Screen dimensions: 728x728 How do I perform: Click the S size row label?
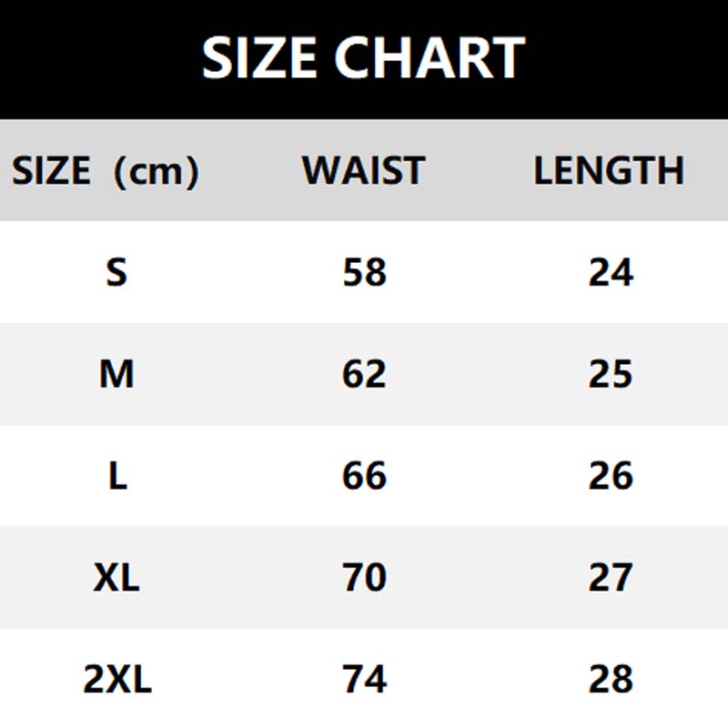116,272
